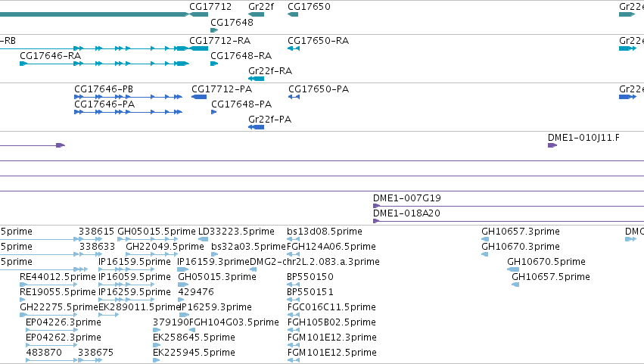
Task: Click EST 379190
Action: tap(170, 322)
